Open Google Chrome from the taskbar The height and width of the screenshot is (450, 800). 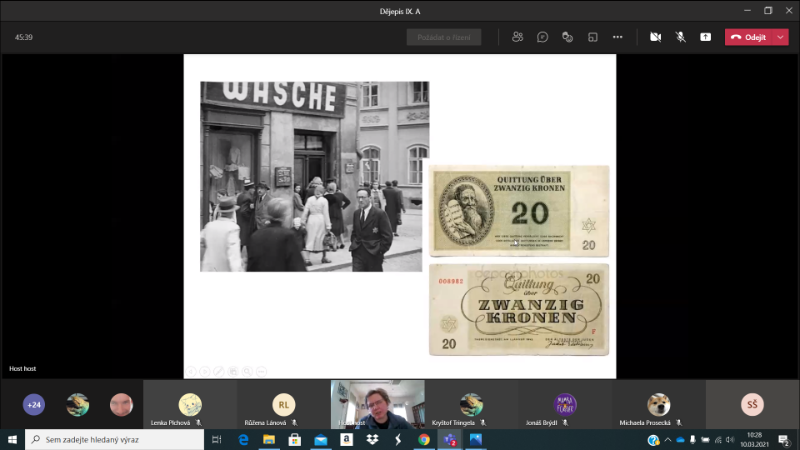point(424,439)
